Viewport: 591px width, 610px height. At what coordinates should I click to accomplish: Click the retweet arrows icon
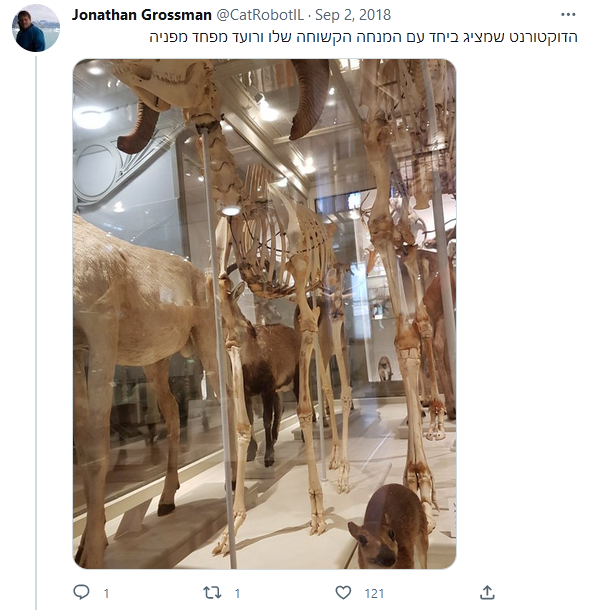[x=212, y=592]
